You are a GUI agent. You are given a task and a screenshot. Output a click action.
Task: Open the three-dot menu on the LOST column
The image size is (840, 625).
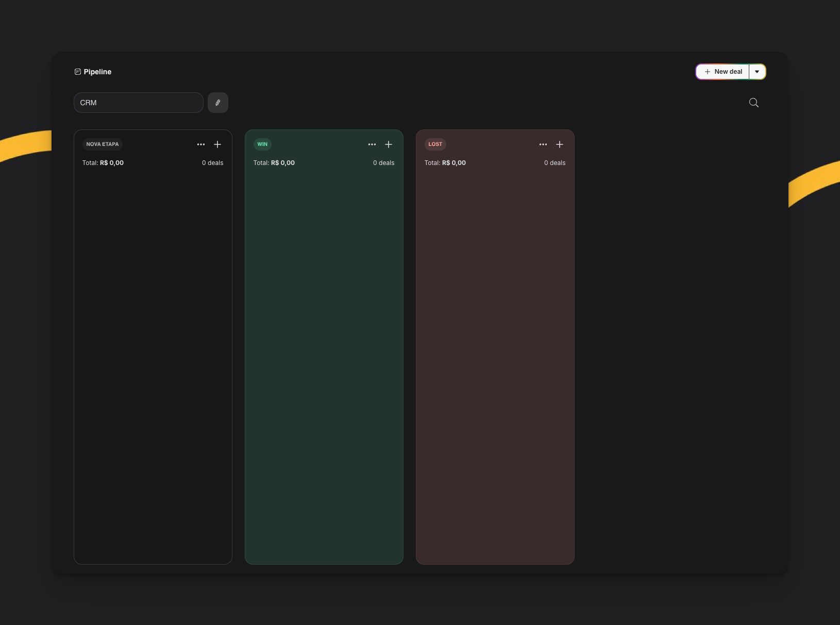tap(543, 144)
